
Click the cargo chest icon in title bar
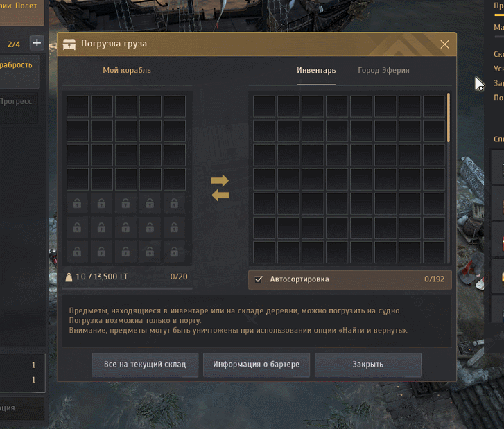[69, 44]
